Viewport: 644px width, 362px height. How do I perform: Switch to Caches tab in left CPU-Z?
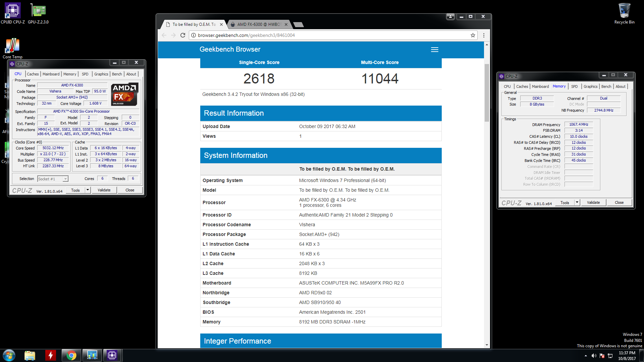[33, 74]
